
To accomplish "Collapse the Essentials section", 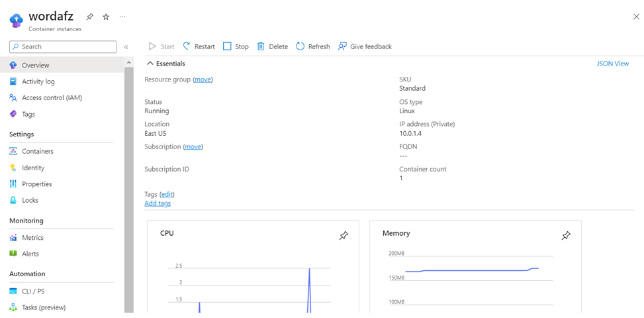I will pos(150,64).
